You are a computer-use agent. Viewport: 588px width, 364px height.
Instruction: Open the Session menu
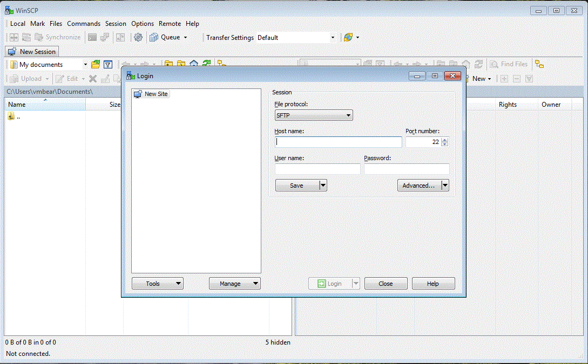[116, 24]
